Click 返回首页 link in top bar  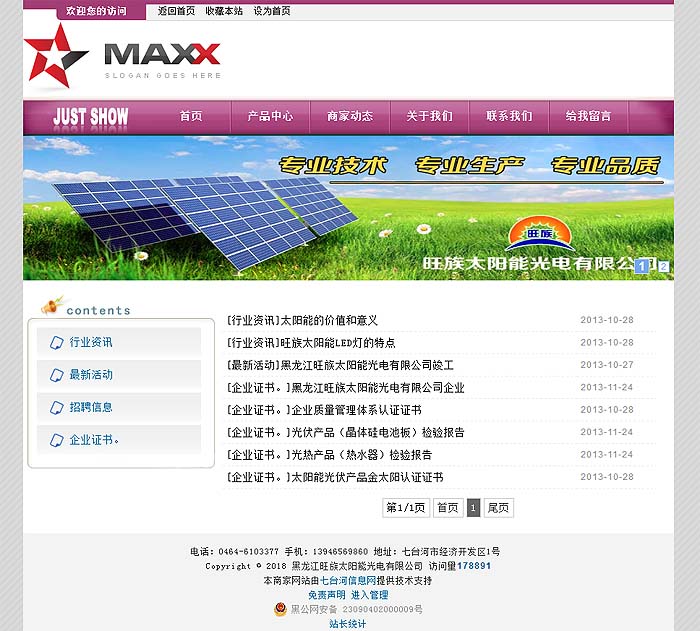click(x=177, y=11)
